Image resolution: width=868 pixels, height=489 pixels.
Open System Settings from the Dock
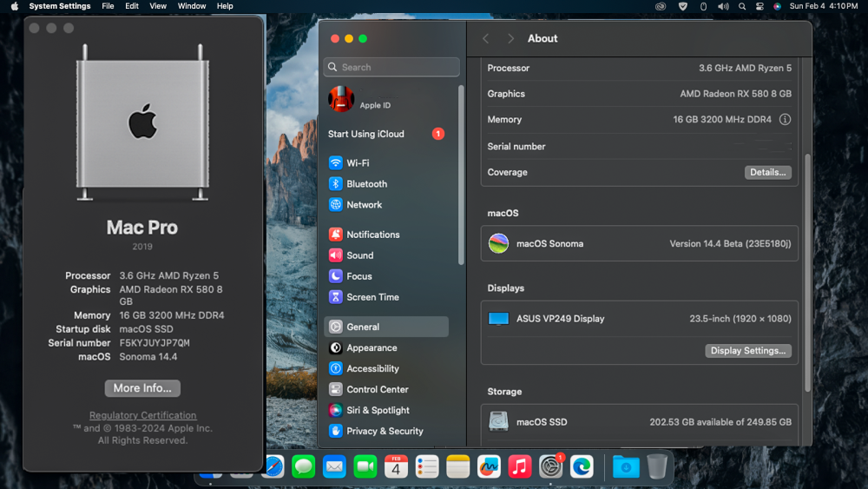(x=551, y=466)
